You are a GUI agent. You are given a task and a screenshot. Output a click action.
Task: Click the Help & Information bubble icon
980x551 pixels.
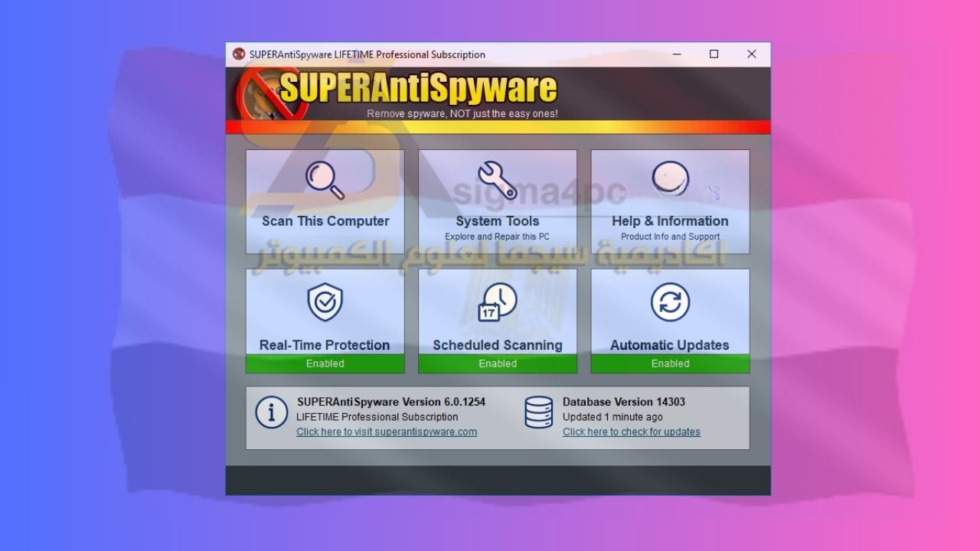coord(671,179)
